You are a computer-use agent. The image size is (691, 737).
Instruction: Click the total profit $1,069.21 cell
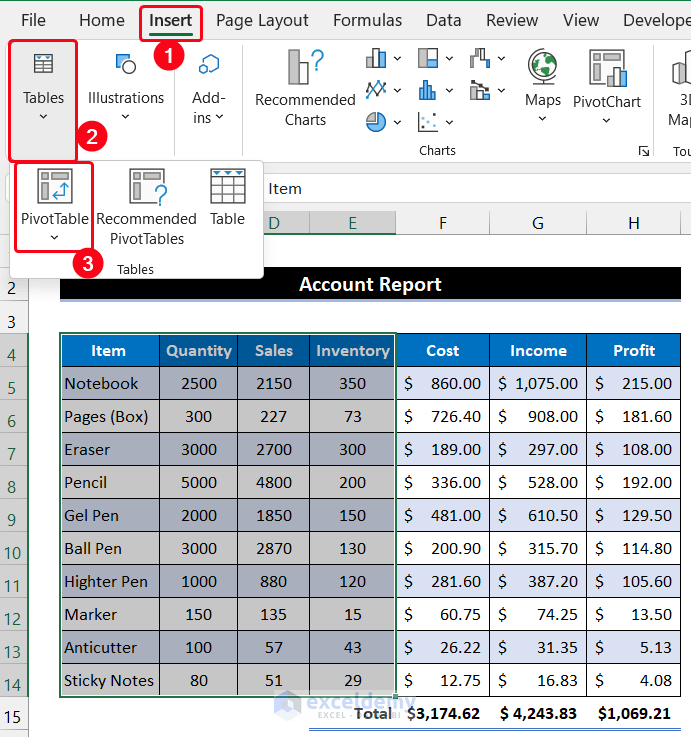click(633, 713)
